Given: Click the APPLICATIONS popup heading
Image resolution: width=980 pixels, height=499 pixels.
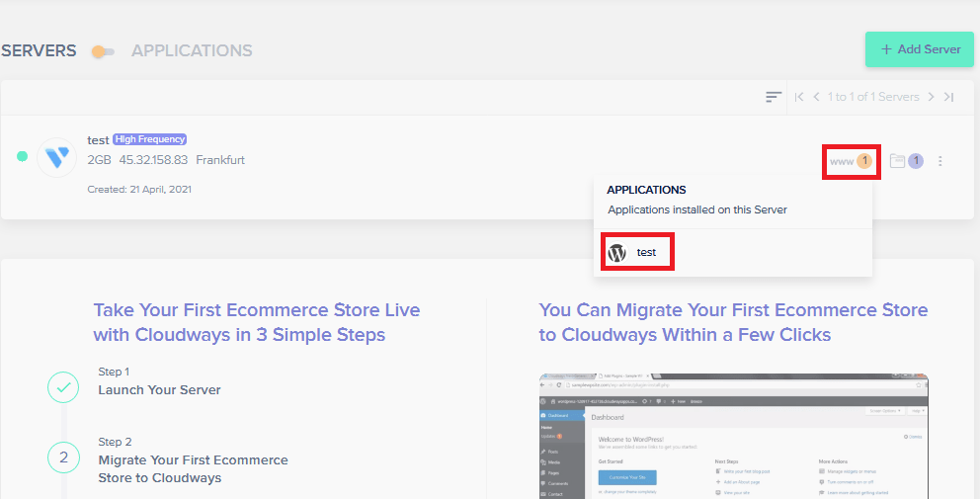Looking at the screenshot, I should tap(646, 190).
